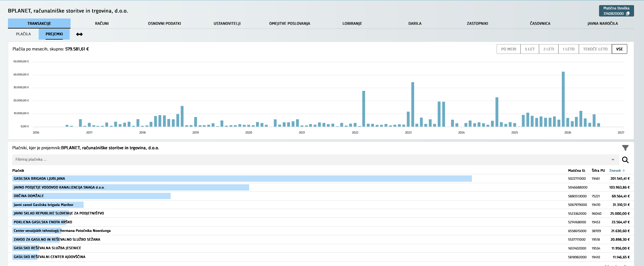Open the USTANOVITELJI tab
Screen dimensions: 644x266
[227, 23]
